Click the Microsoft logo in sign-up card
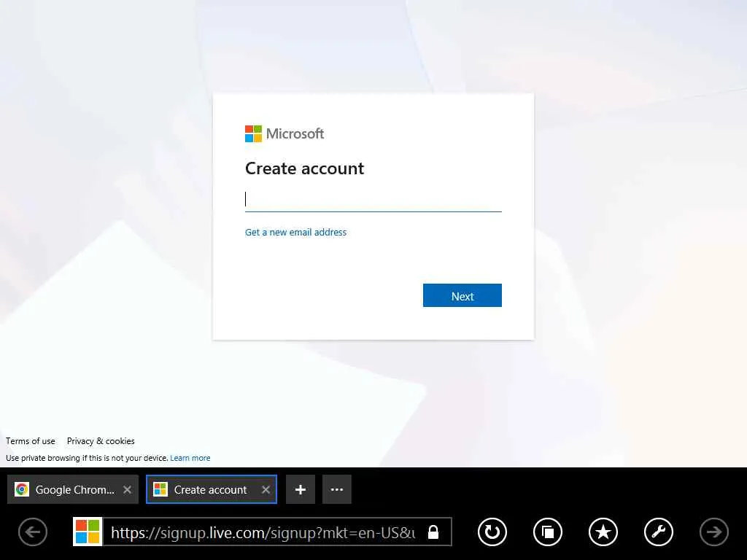 pyautogui.click(x=285, y=134)
